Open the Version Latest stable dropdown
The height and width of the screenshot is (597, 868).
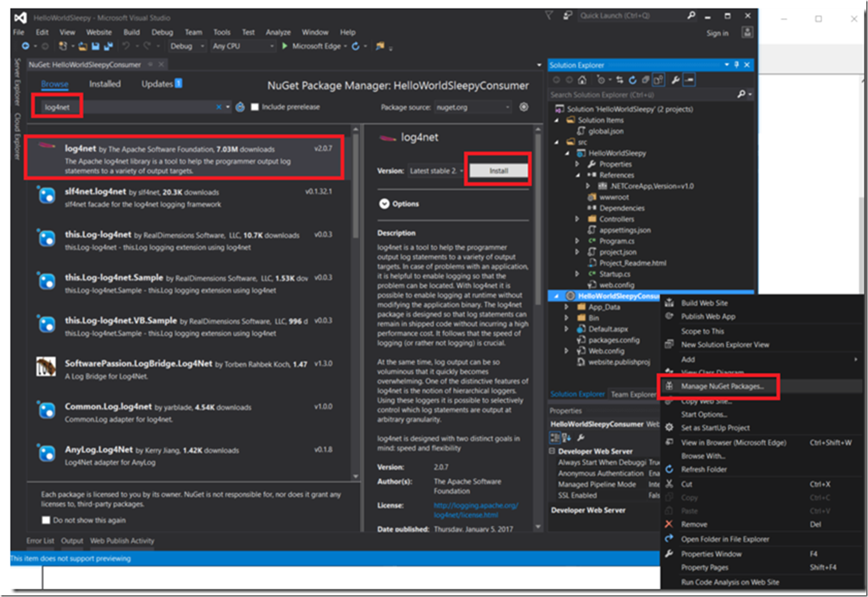436,170
